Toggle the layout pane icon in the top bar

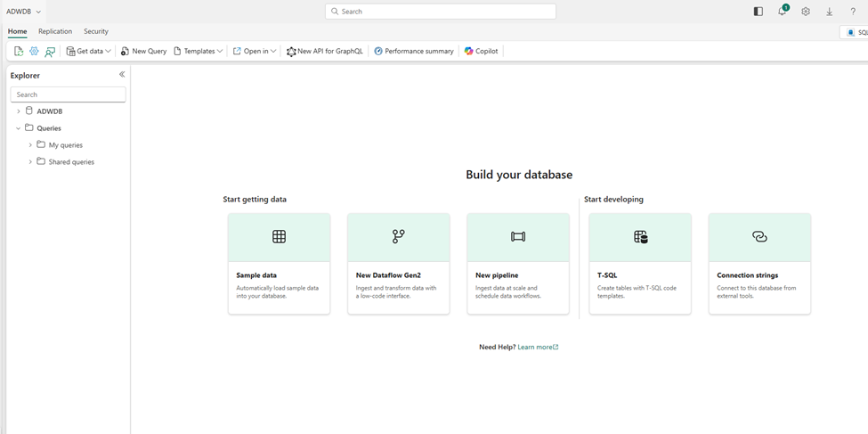[758, 12]
